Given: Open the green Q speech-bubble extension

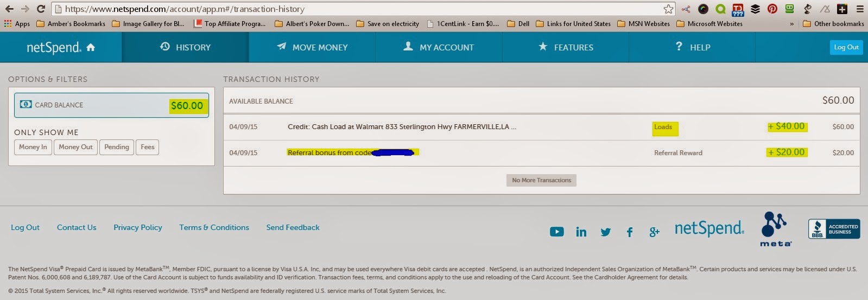Looking at the screenshot, I should 720,9.
